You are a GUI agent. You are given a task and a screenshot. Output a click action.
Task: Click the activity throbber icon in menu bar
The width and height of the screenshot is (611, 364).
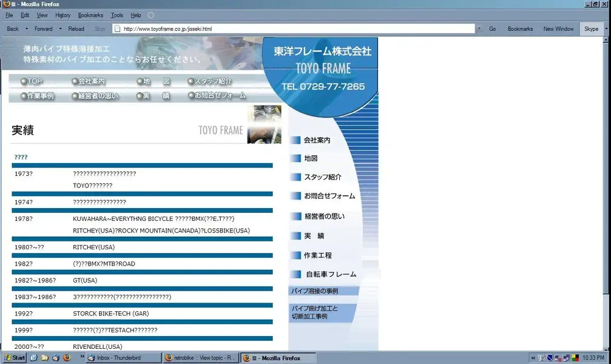point(151,15)
